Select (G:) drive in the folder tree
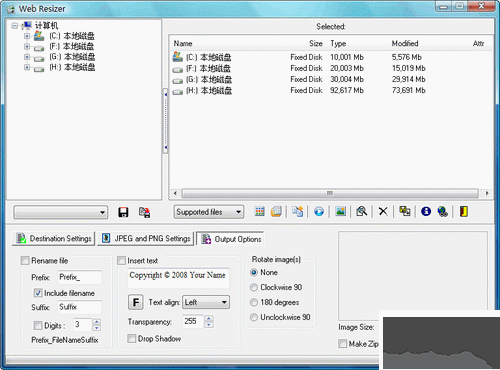The width and height of the screenshot is (500, 370). (72, 57)
